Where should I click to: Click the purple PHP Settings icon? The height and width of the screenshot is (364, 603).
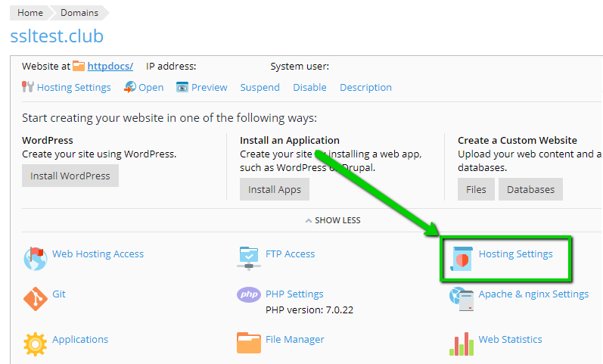click(249, 294)
